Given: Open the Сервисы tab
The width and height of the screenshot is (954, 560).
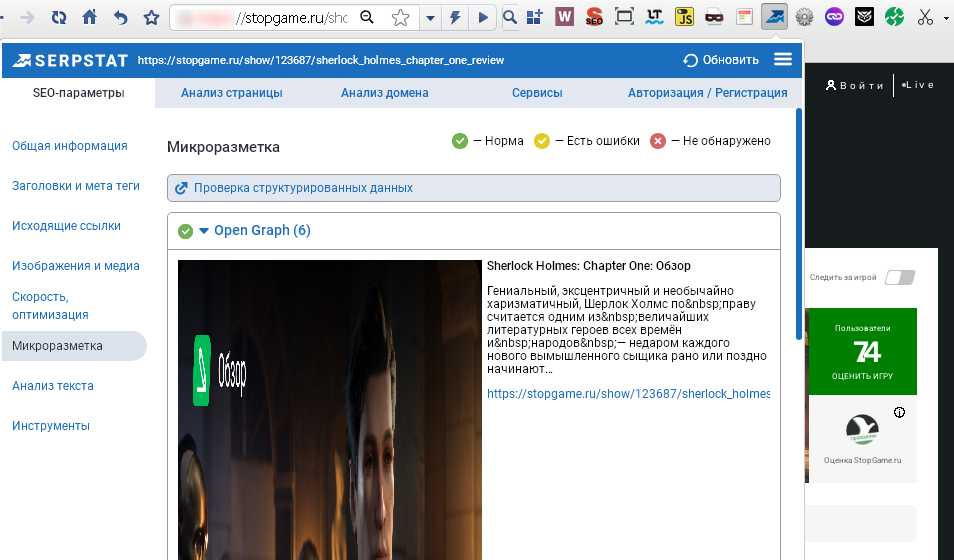Looking at the screenshot, I should click(537, 93).
